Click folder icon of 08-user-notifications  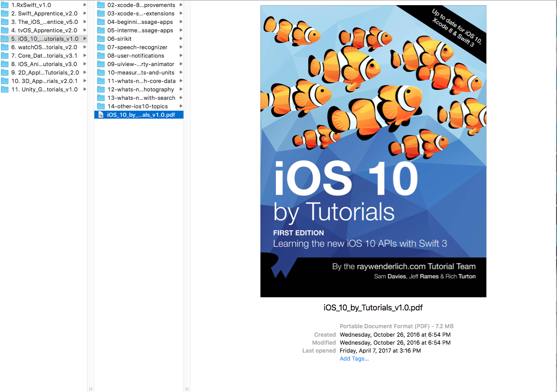point(101,56)
